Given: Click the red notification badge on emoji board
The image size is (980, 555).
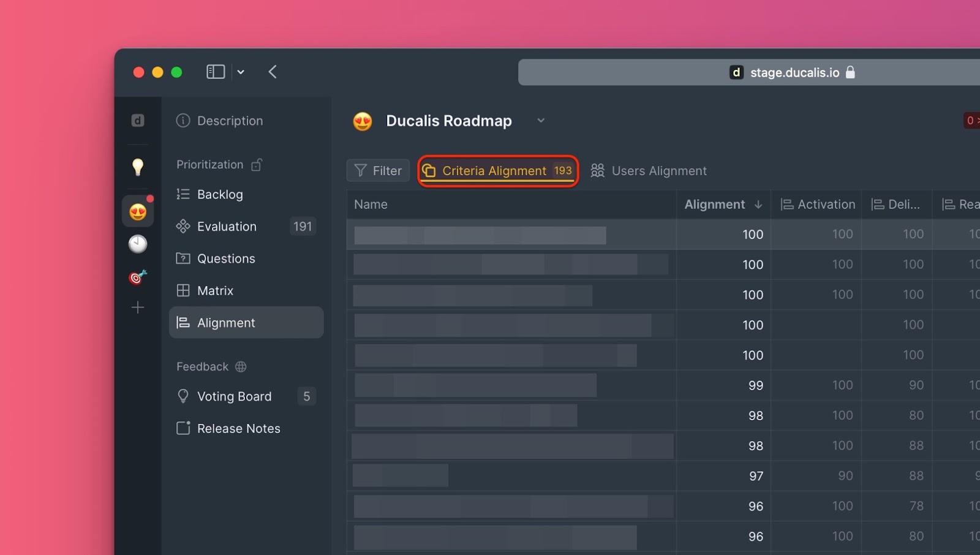Looking at the screenshot, I should tap(151, 198).
